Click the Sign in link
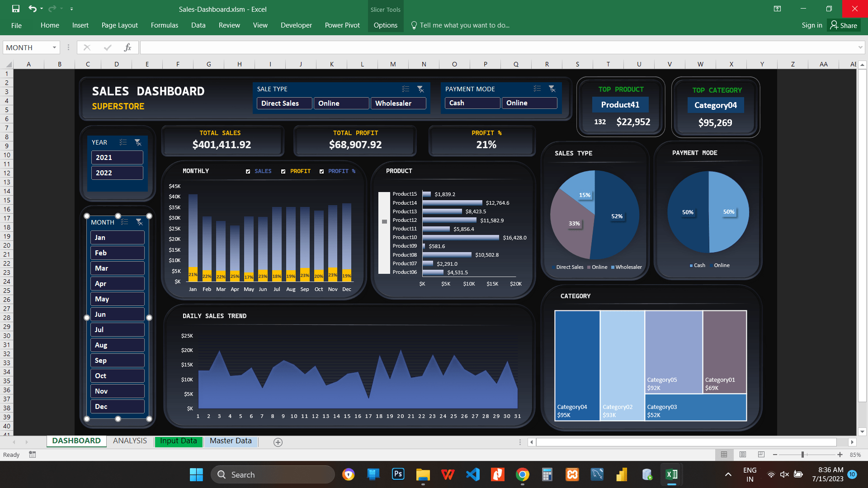 click(812, 25)
